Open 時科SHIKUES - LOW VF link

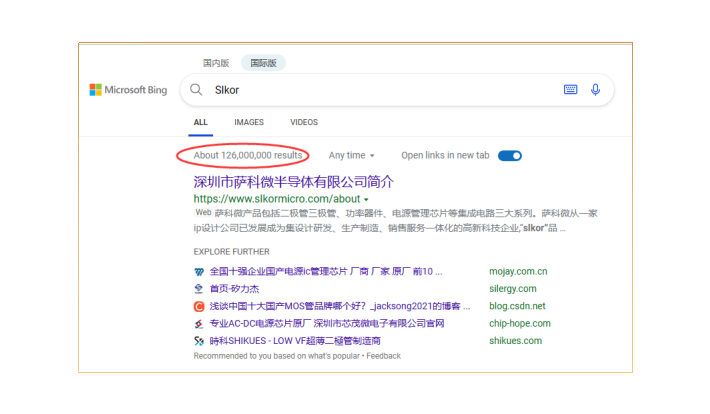[295, 341]
